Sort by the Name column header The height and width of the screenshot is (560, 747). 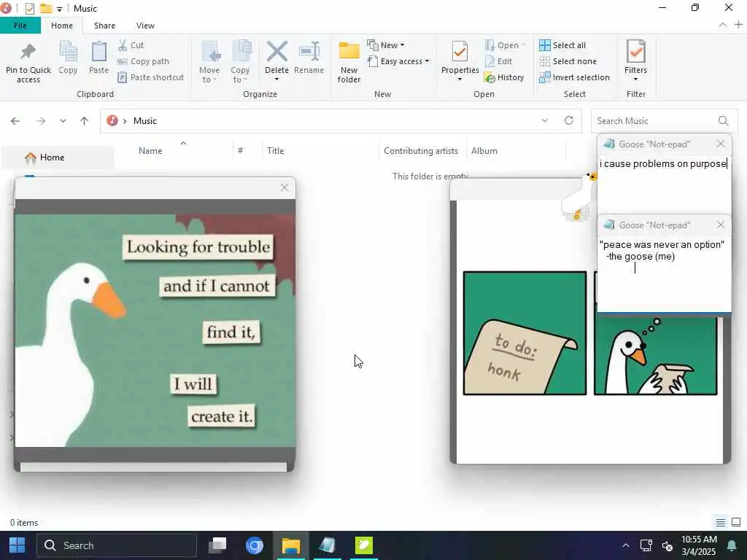(150, 151)
